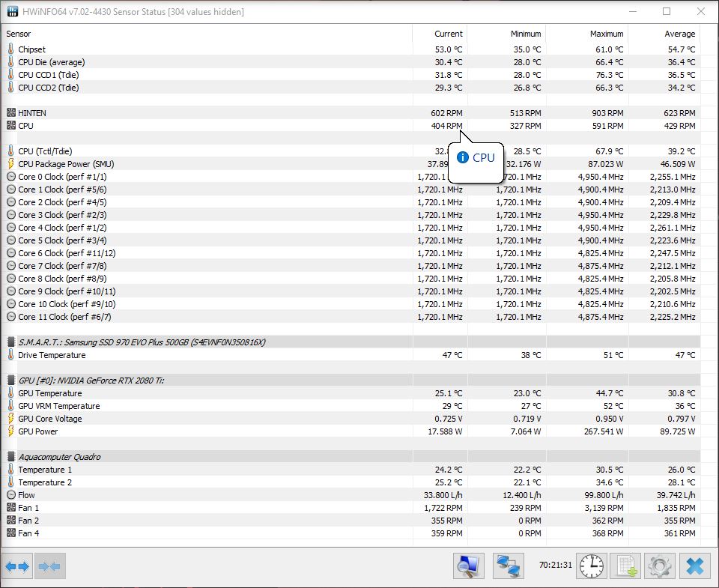This screenshot has height=588, width=719.
Task: Click the Core 0 Clock gauge icon
Action: [11, 177]
